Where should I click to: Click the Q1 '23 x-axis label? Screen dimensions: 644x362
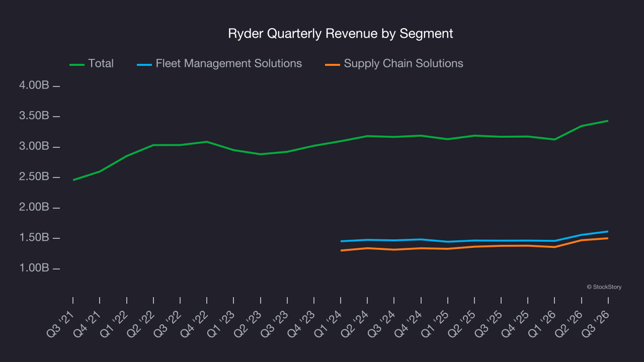[x=222, y=324]
